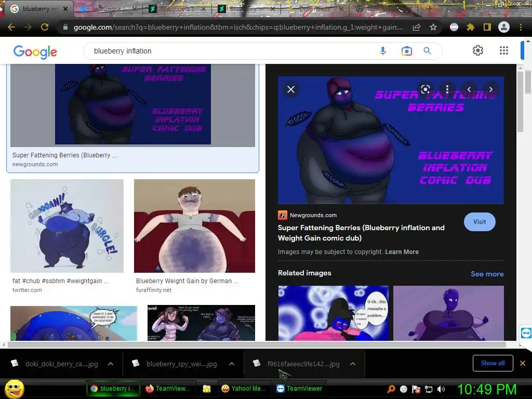Click Show all downloads
Screen dimensions: 532x399
click(x=493, y=363)
